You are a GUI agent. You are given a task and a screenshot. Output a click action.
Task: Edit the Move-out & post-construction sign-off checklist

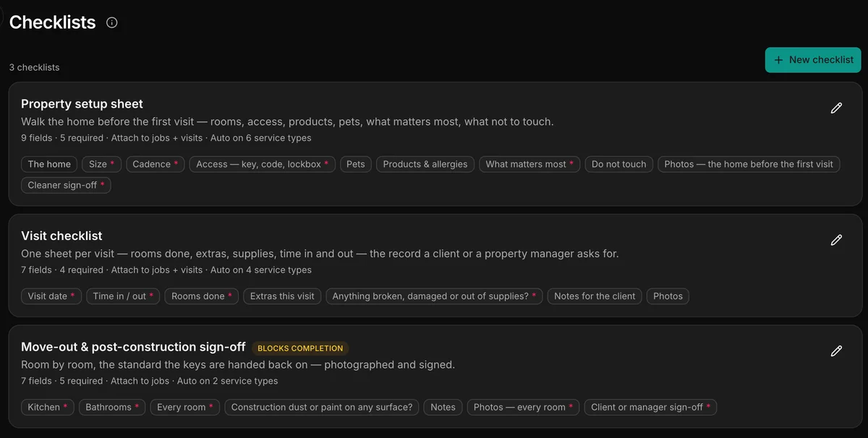coord(836,351)
